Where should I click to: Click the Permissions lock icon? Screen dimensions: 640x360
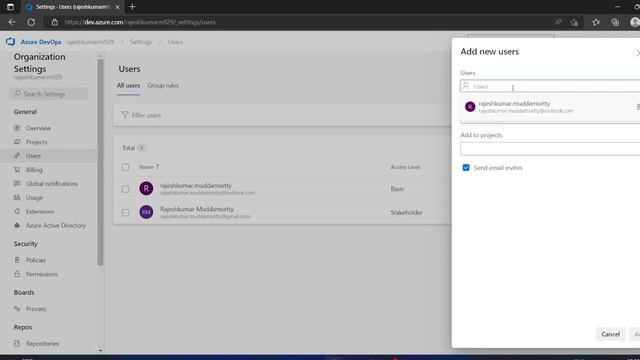click(17, 274)
